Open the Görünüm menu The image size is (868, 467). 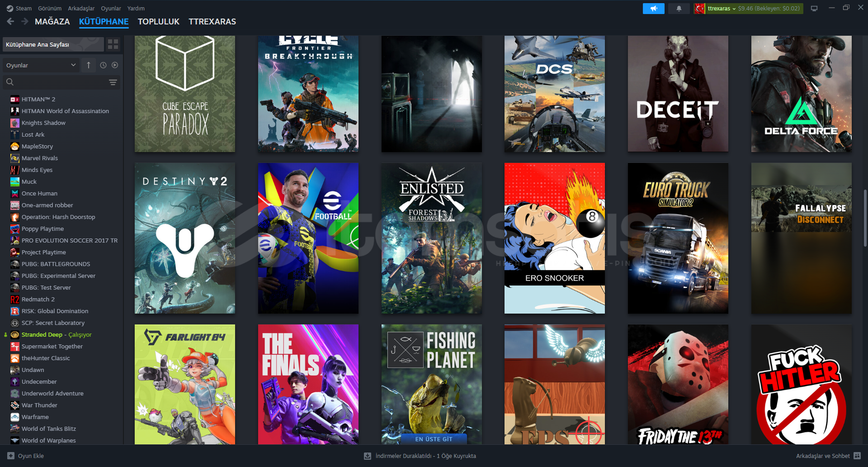click(x=50, y=8)
